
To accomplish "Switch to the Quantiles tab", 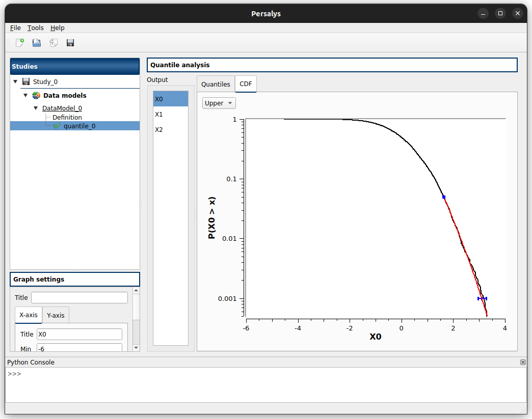I will click(x=216, y=84).
